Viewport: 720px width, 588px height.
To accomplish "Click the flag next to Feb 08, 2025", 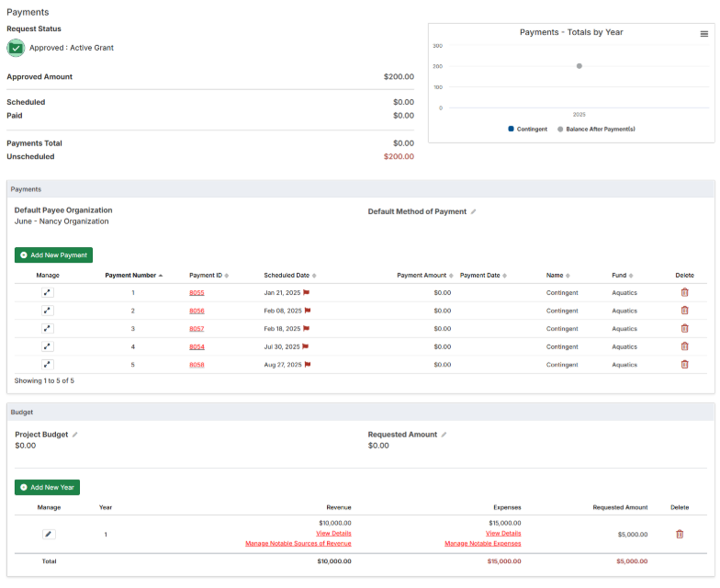I will coord(308,311).
